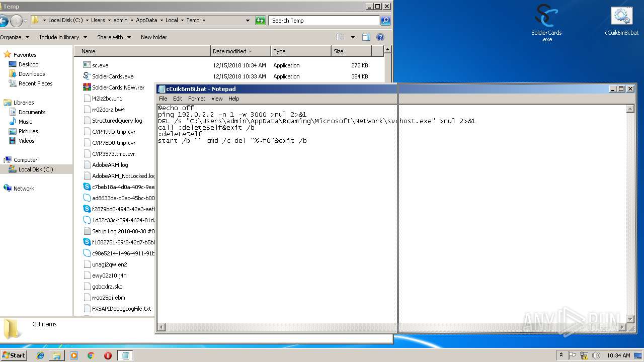Change view layout icon in Explorer

point(341,37)
